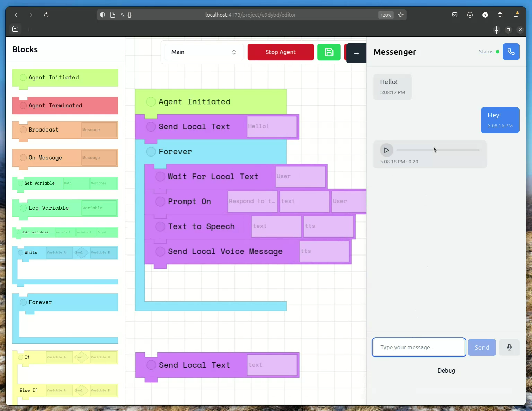
Task: Open browser hamburger application menu
Action: pos(516,15)
